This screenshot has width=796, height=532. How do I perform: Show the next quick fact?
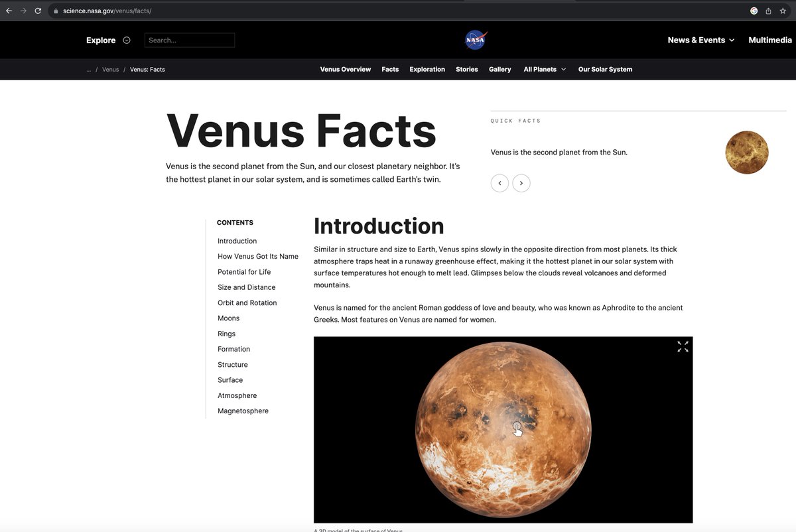pos(521,183)
